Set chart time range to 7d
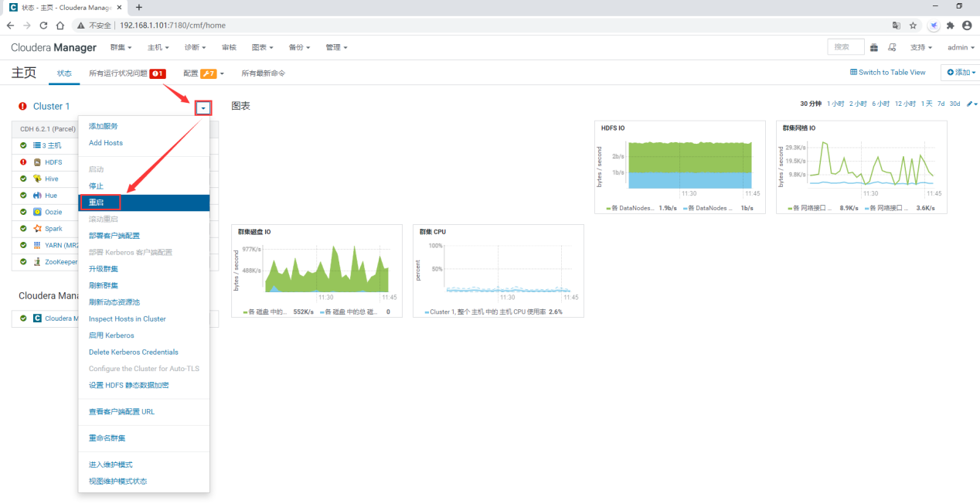The width and height of the screenshot is (980, 504). tap(941, 104)
